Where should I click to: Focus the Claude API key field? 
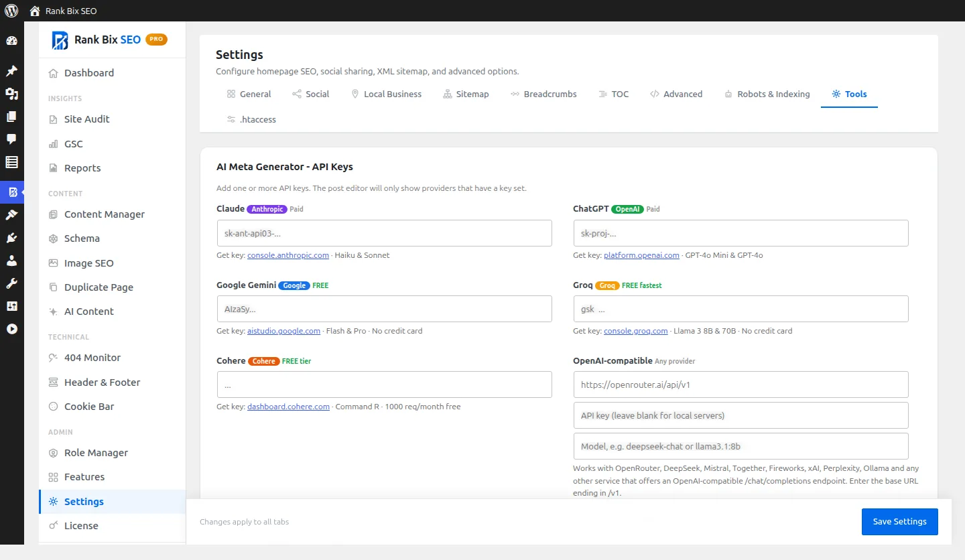[385, 233]
